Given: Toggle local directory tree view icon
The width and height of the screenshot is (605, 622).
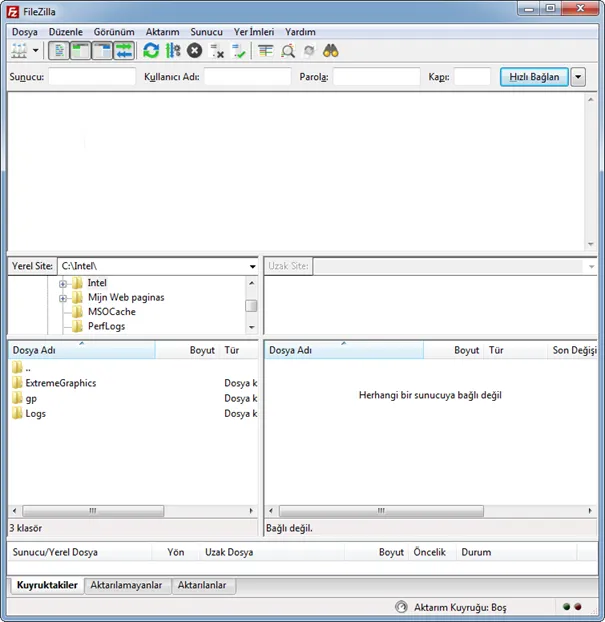Looking at the screenshot, I should 81,51.
